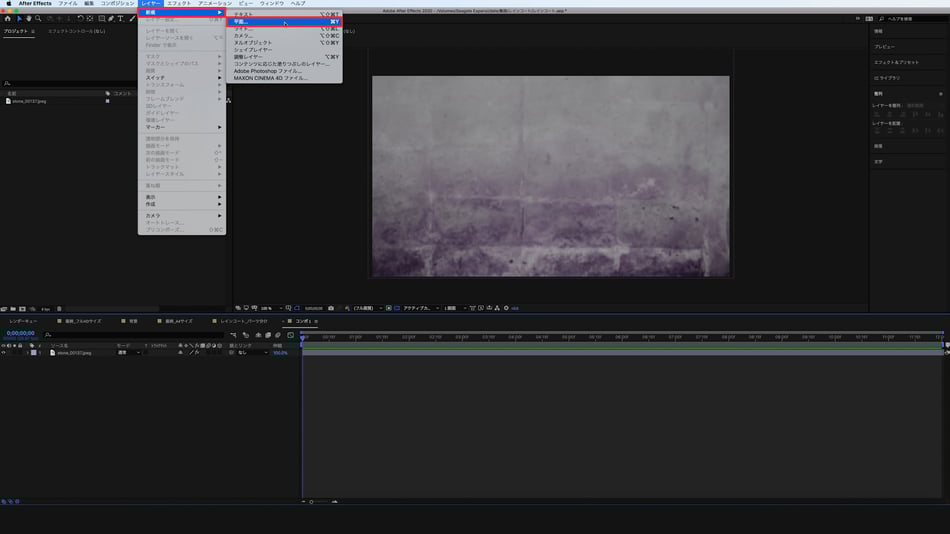Screen dimensions: 950x534
Task: Click the stone_00137.jpeg file icon in Project panel
Action: click(8, 101)
